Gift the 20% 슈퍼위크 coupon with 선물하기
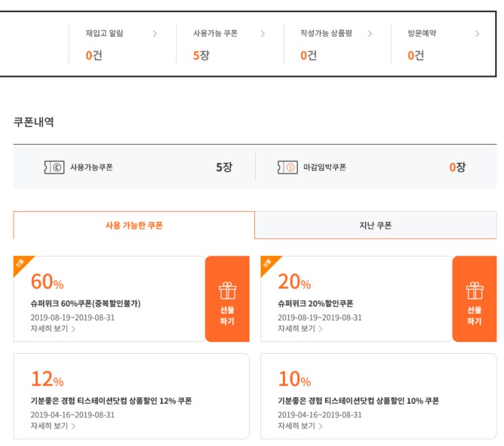This screenshot has height=446, width=504. coord(474,299)
